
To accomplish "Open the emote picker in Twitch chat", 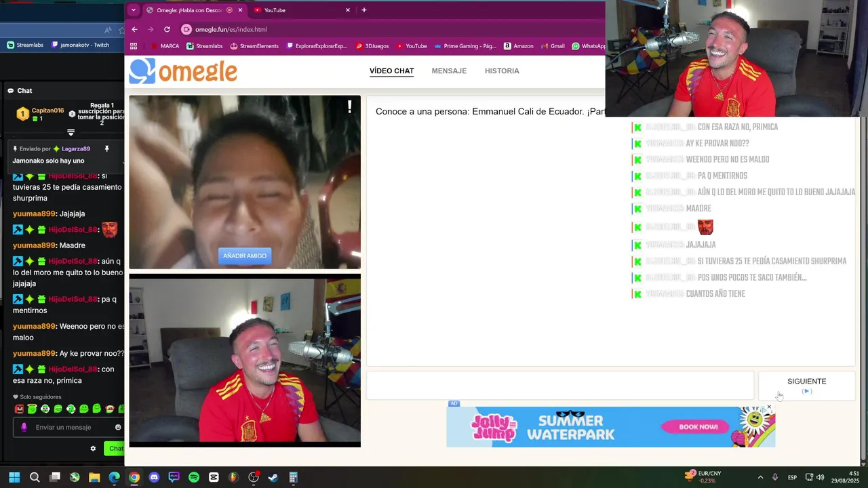I will tap(118, 427).
